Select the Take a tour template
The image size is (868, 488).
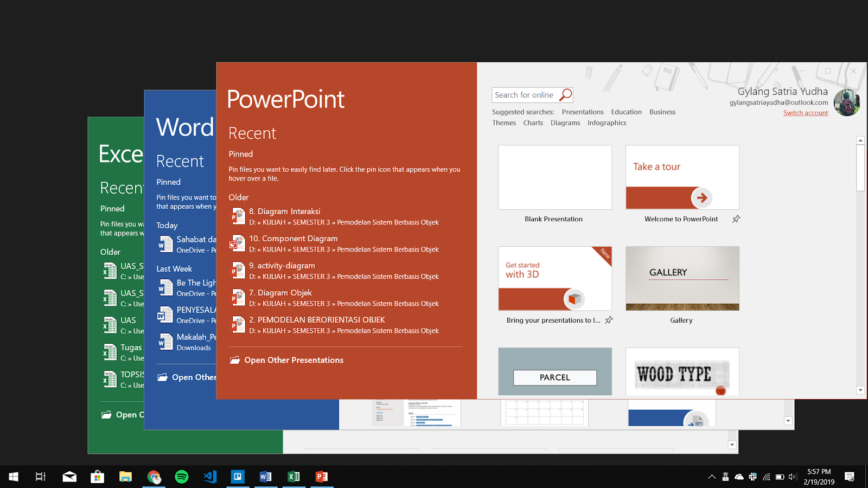(682, 177)
